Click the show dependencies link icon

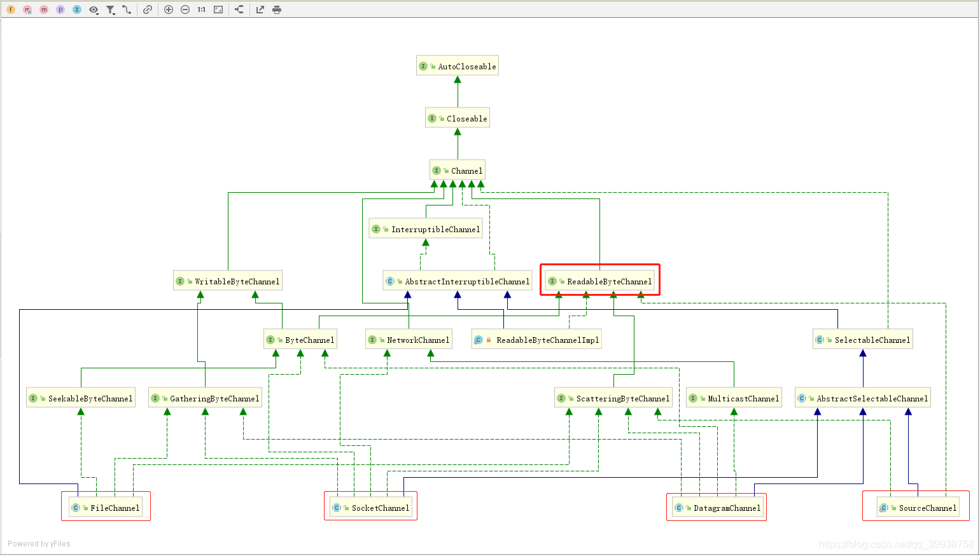pyautogui.click(x=148, y=10)
